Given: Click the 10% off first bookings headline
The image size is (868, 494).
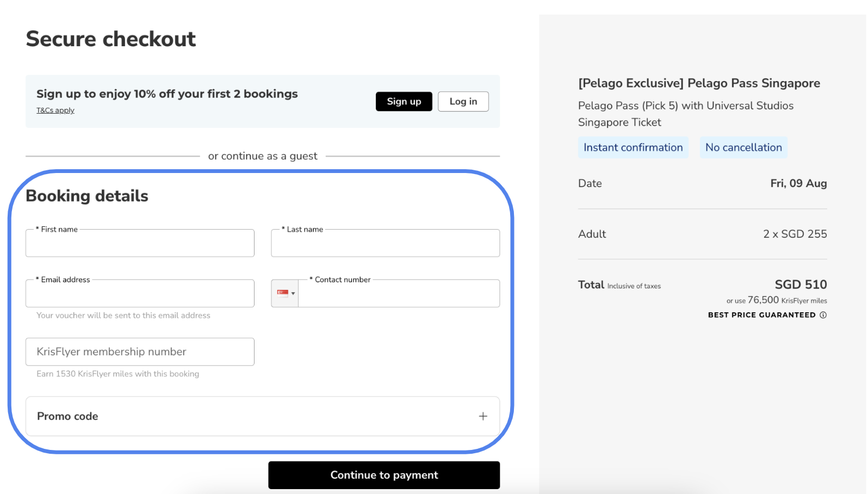Looking at the screenshot, I should [x=167, y=94].
